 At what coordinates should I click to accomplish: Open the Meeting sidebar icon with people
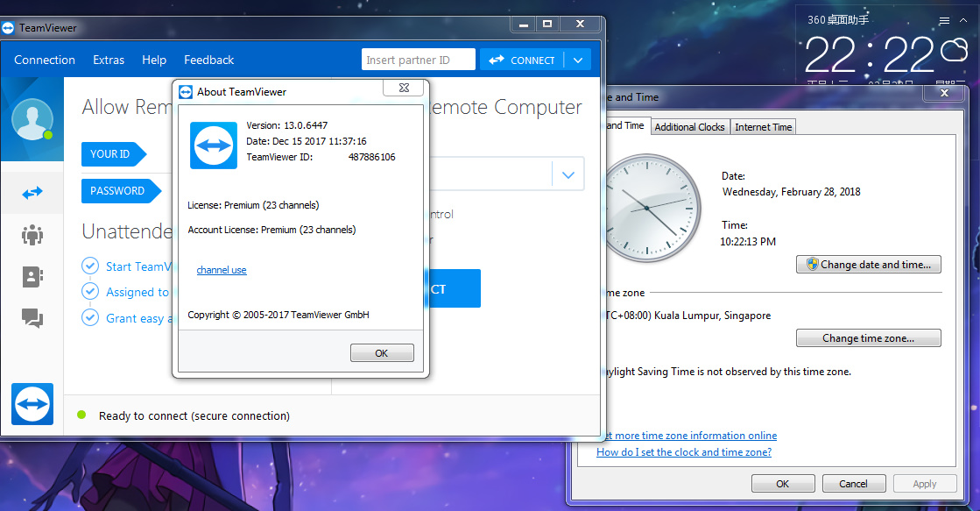tap(32, 235)
